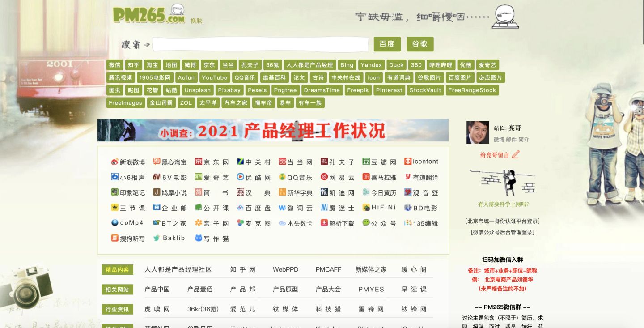Image resolution: width=644 pixels, height=328 pixels.
Task: Search with the 百度 button
Action: coord(387,44)
